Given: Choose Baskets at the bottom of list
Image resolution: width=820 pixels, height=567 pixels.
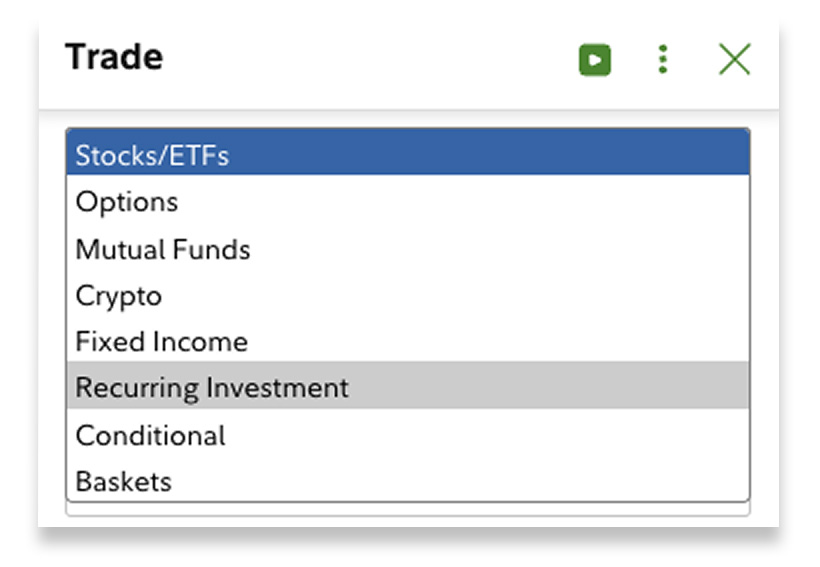Looking at the screenshot, I should (x=407, y=481).
